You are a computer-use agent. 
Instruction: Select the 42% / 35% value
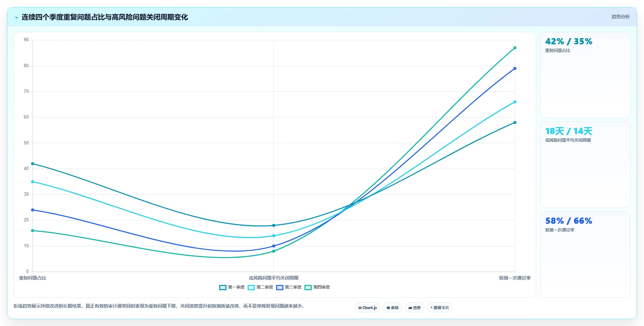[568, 42]
